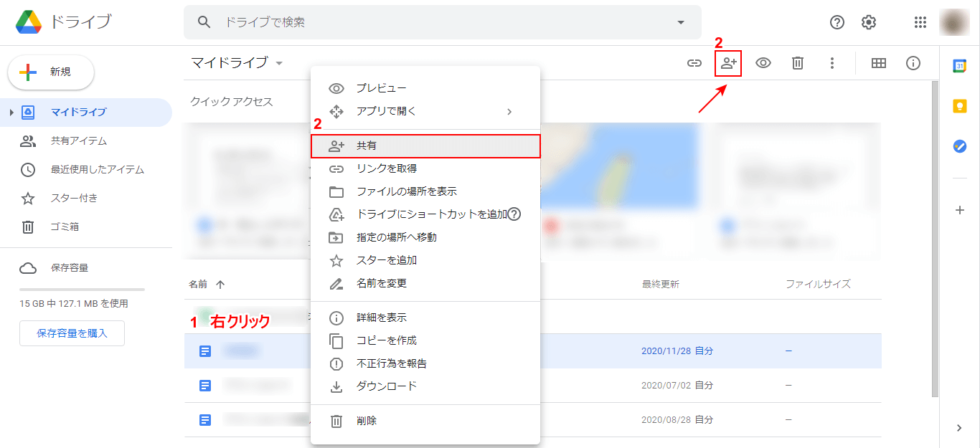Click the 新規 button
The height and width of the screenshot is (448, 980).
51,72
